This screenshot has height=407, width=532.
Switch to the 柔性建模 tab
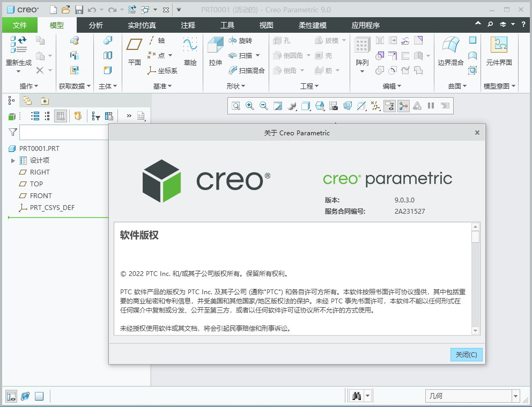pyautogui.click(x=313, y=25)
